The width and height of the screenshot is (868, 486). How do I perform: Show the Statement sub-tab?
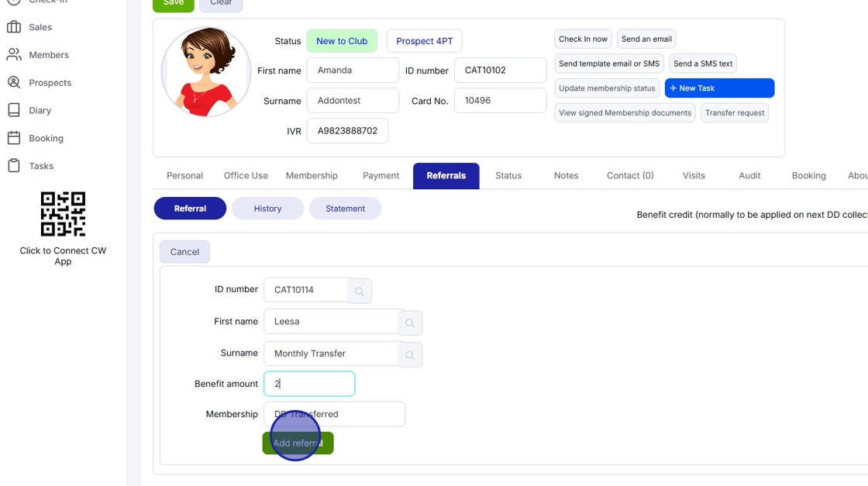pos(346,209)
